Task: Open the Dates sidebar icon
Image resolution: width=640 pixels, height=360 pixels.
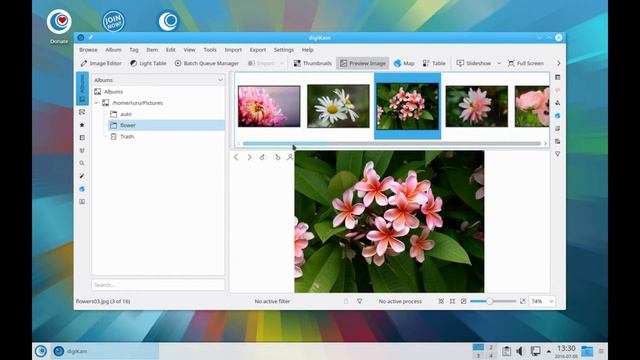Action: tap(82, 138)
